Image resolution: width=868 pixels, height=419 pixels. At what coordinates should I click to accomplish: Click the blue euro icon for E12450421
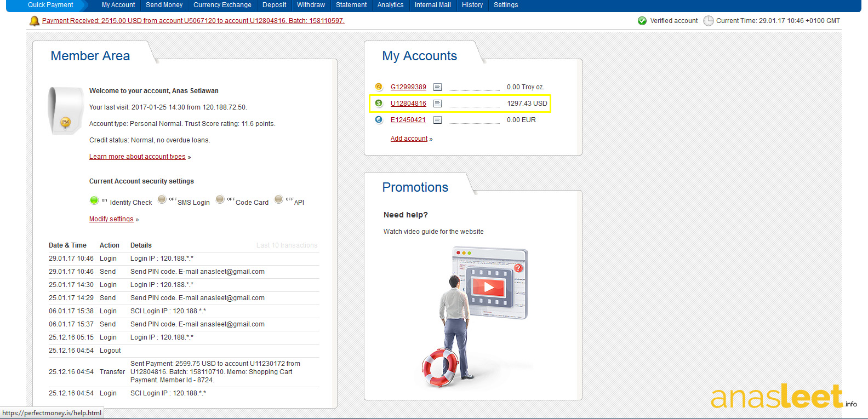coord(379,119)
